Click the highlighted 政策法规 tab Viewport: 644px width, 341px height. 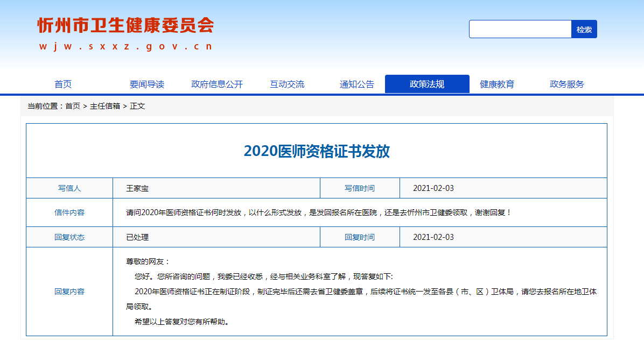point(427,83)
